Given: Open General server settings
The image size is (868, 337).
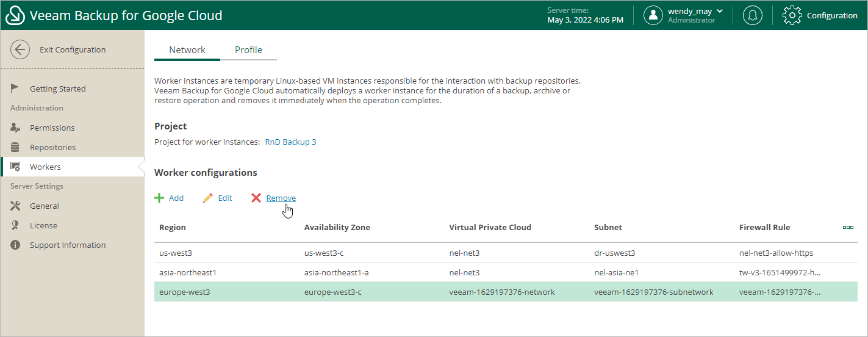Looking at the screenshot, I should coord(45,206).
